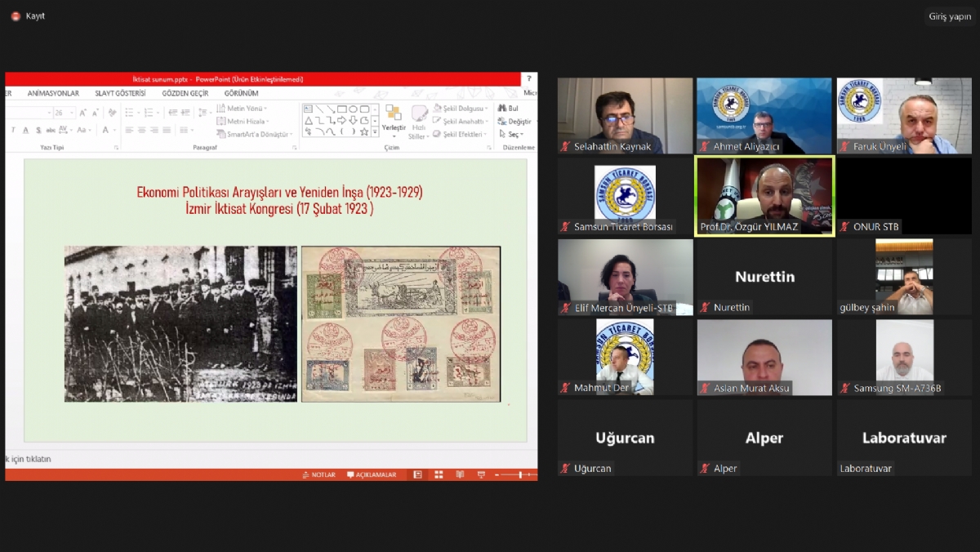
Task: Start slideshow from status bar icon
Action: [481, 474]
